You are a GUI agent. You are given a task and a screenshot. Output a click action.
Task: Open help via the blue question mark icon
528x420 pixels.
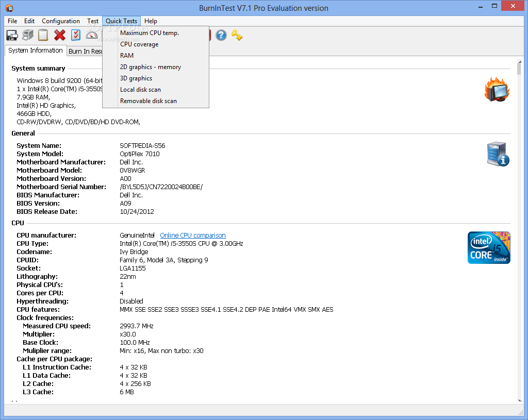point(221,35)
